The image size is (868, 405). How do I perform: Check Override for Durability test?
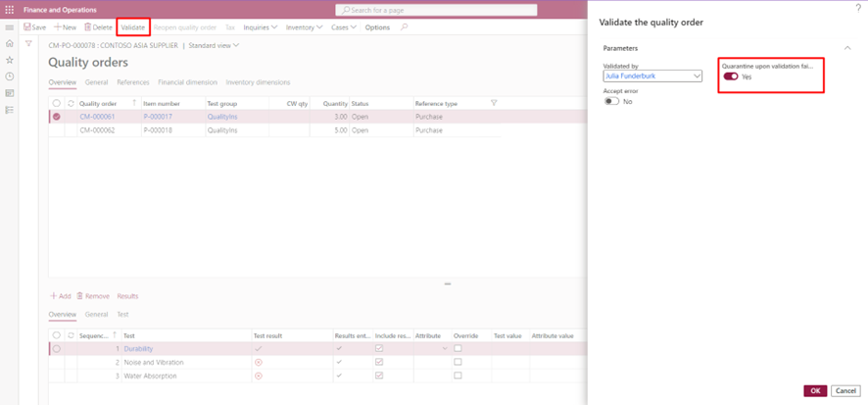[458, 348]
